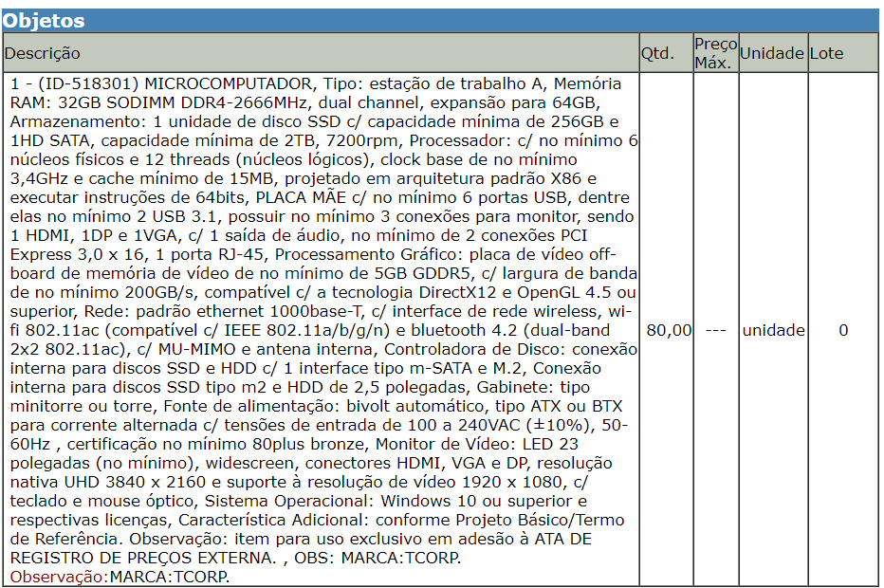Click the Preço Máx. column header
The height and width of the screenshot is (588, 884).
click(715, 54)
